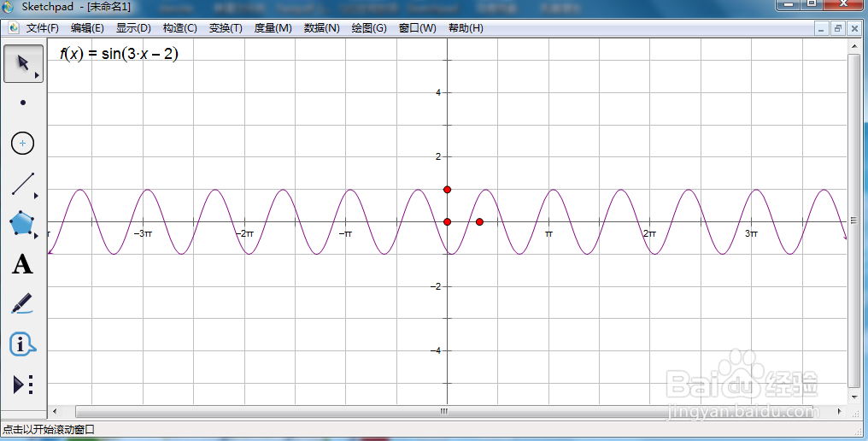The height and width of the screenshot is (441, 868).
Task: Click the −3π axis label
Action: coord(143,234)
